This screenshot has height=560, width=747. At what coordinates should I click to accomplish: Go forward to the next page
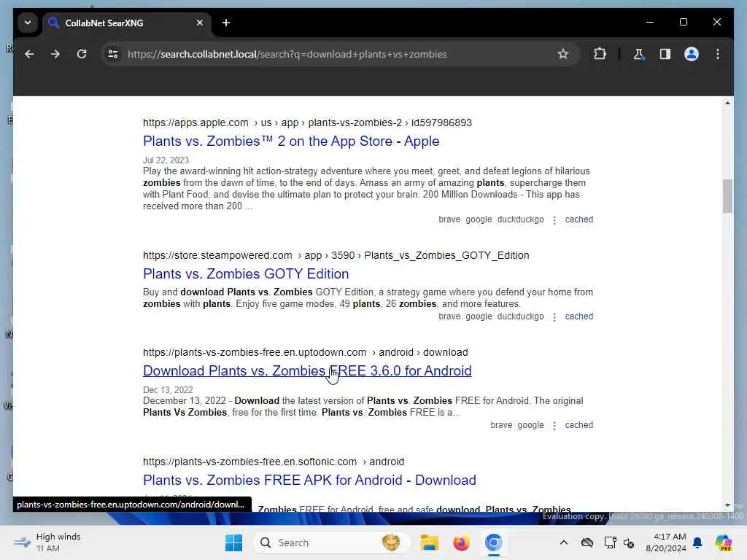(55, 54)
